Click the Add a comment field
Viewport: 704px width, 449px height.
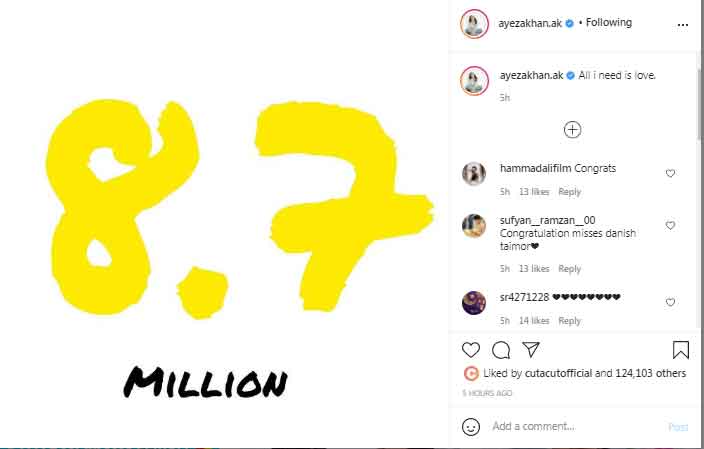point(570,426)
